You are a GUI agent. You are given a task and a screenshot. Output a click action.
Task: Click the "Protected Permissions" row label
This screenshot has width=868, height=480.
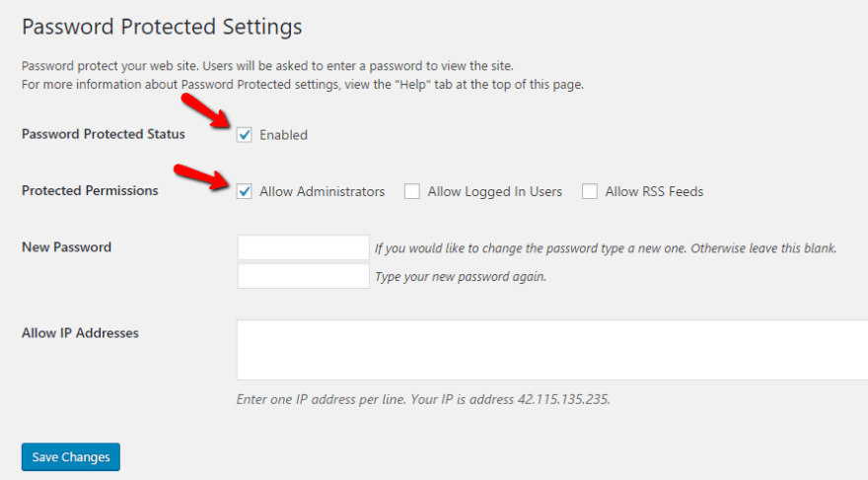coord(90,190)
